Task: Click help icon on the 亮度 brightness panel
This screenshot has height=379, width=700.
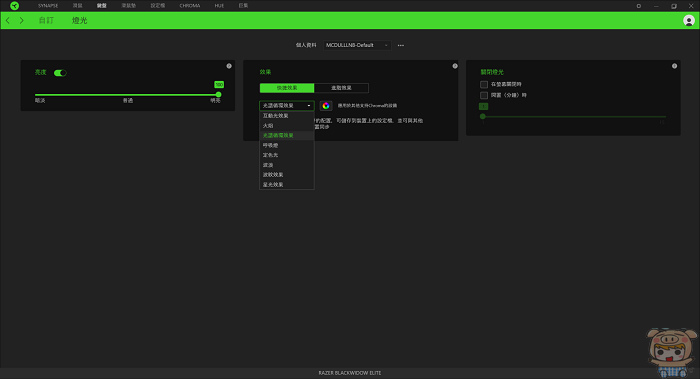Action: pyautogui.click(x=229, y=66)
